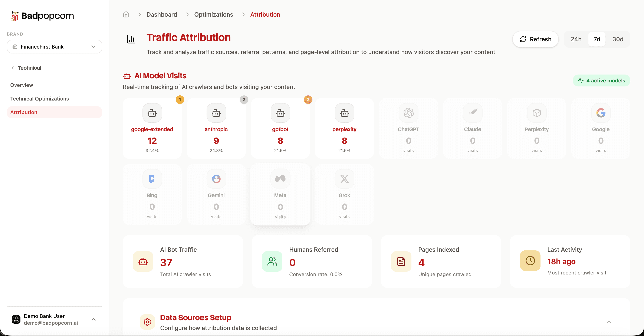Select the 24h time range
Image resolution: width=644 pixels, height=336 pixels.
(576, 39)
